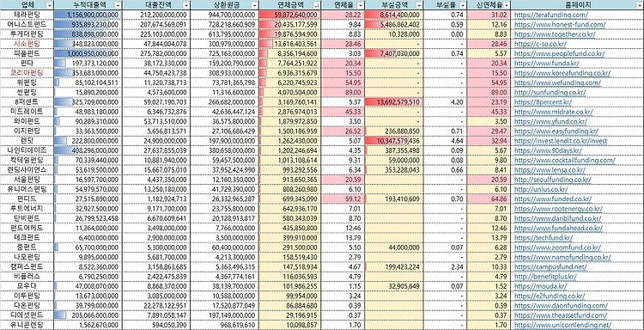Open the honest-fund.com link
The height and width of the screenshot is (330, 644).
(x=560, y=25)
